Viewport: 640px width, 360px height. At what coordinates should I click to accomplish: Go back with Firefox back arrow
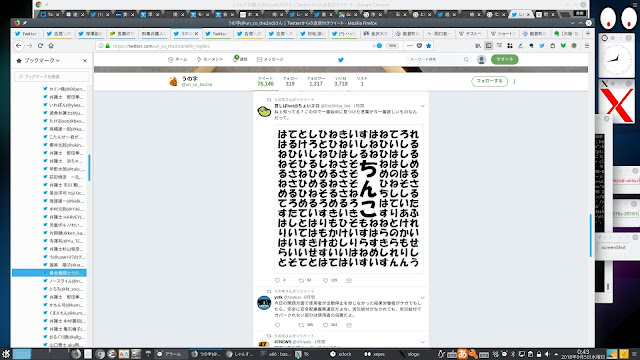[x=19, y=46]
